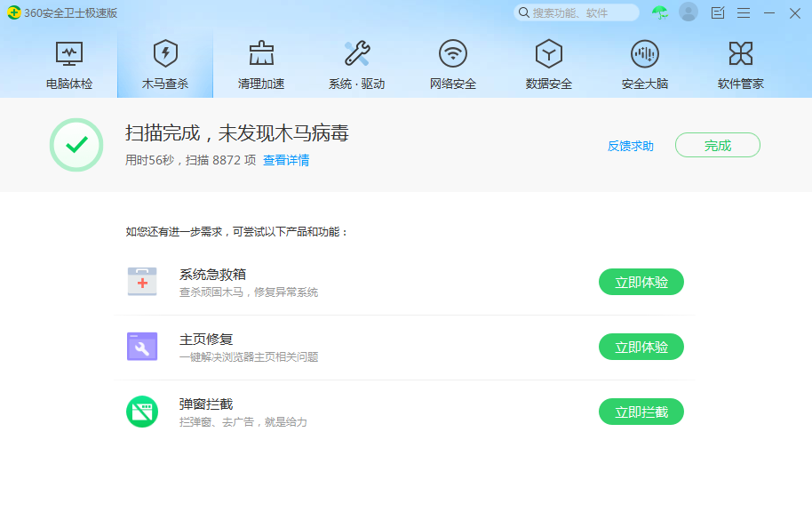
Task: Click the 立即拦截 button
Action: pyautogui.click(x=641, y=412)
